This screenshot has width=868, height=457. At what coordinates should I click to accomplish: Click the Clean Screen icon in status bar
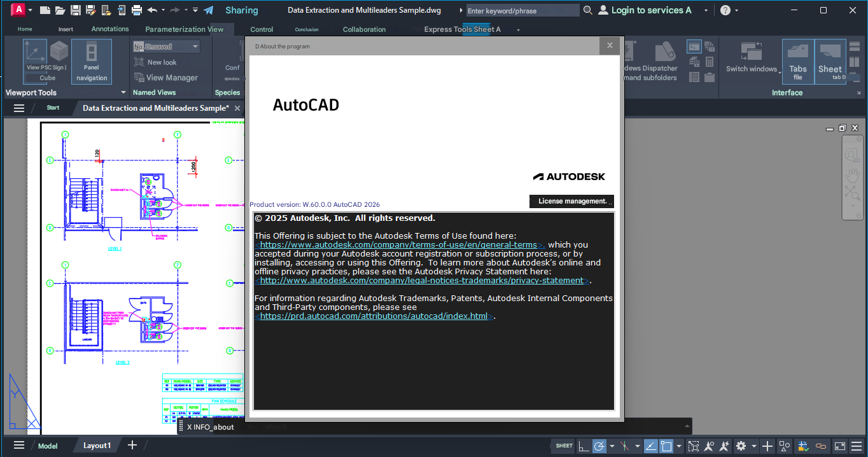(840, 446)
